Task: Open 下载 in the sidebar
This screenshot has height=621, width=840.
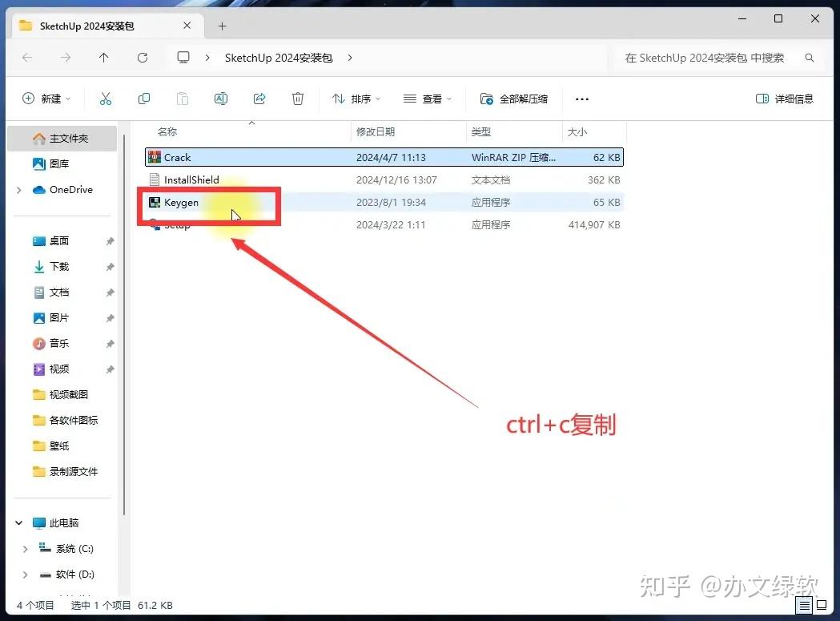Action: 59,267
